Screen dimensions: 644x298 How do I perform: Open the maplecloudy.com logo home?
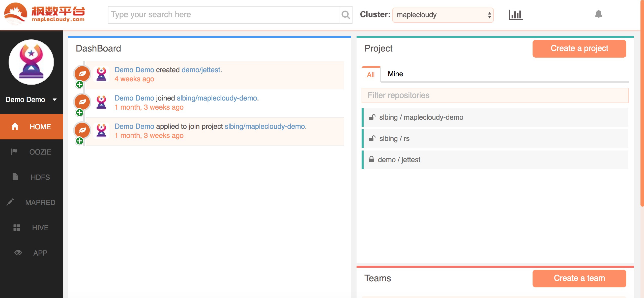pyautogui.click(x=44, y=13)
